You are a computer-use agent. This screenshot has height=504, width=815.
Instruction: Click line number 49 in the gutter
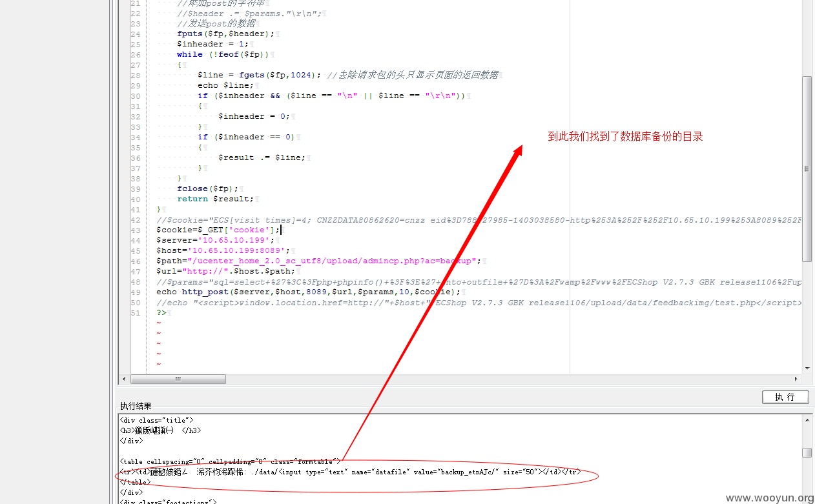pyautogui.click(x=135, y=292)
